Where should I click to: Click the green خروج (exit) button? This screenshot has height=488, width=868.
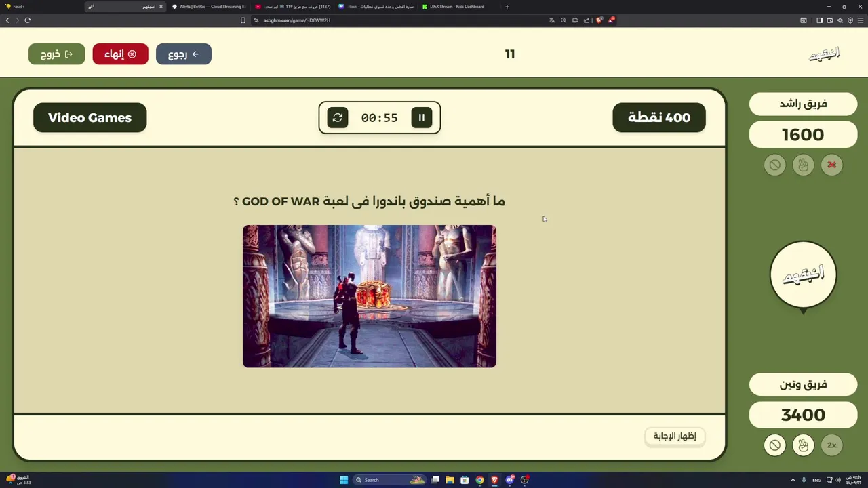[x=56, y=54]
